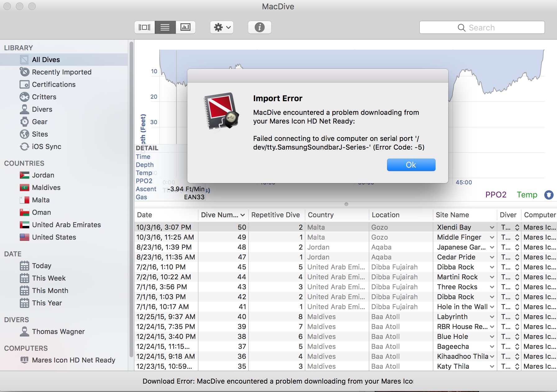Open Site Name dropdown for Blue Hole
Image resolution: width=557 pixels, height=392 pixels.
click(492, 337)
